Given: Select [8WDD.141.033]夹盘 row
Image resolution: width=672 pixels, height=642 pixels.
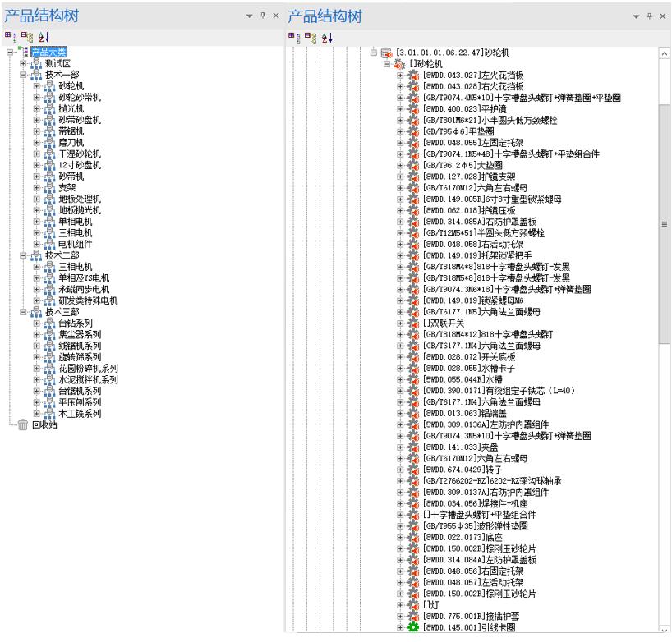Looking at the screenshot, I should (x=460, y=447).
